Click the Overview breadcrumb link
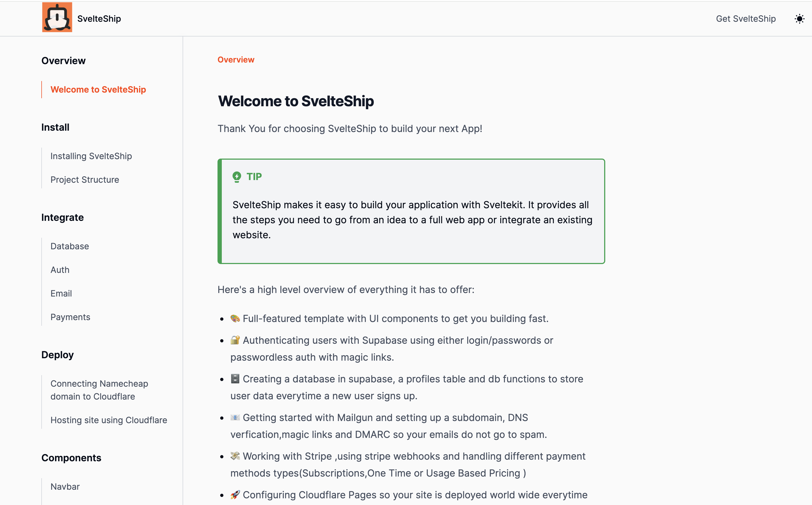 (235, 60)
